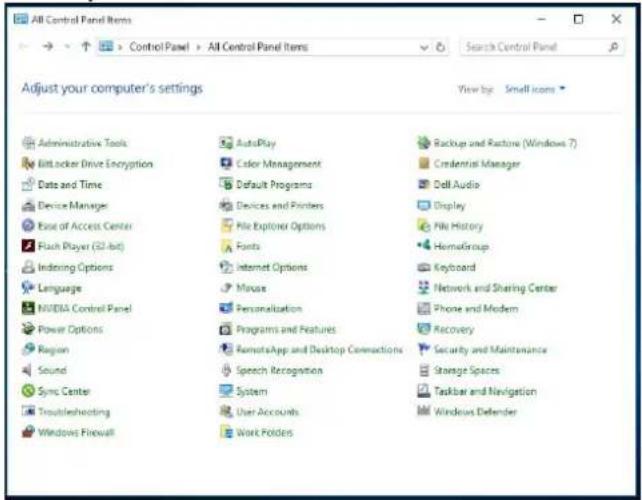
Task: Open the Internet Options link
Action: click(272, 267)
